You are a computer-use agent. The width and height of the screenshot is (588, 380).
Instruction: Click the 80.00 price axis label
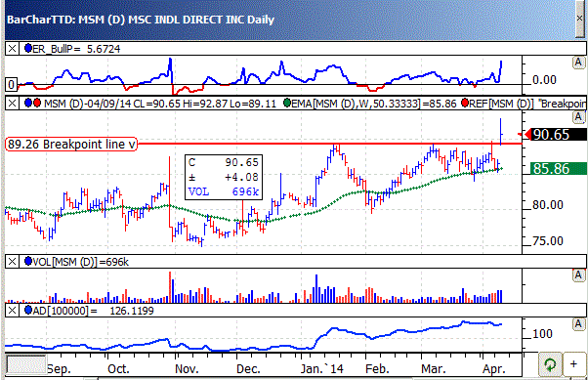(x=548, y=205)
